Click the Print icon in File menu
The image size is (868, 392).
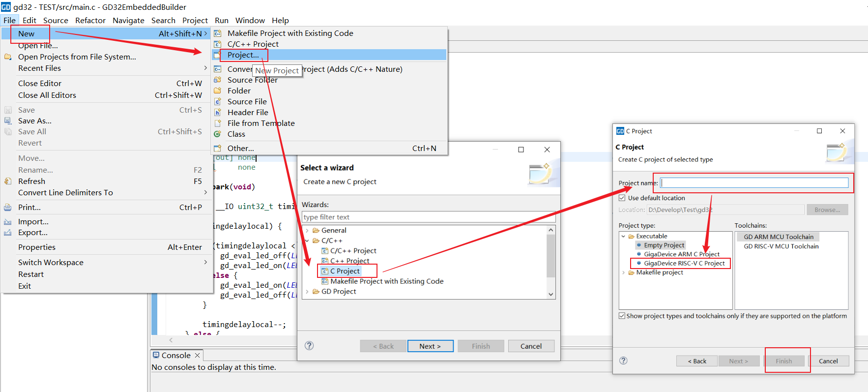(8, 207)
